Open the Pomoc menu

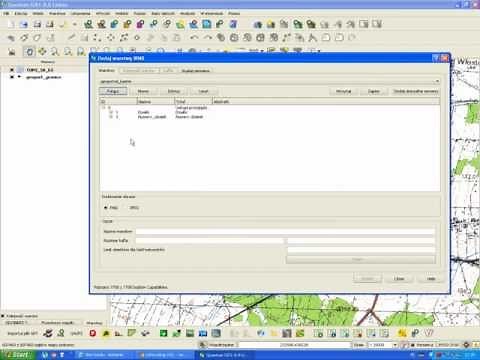[x=234, y=13]
